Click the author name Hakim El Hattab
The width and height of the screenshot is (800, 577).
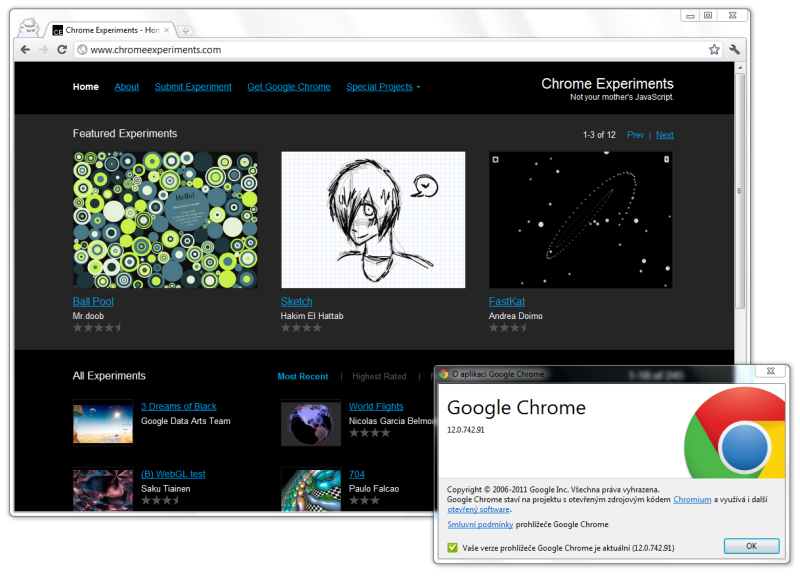pos(312,316)
